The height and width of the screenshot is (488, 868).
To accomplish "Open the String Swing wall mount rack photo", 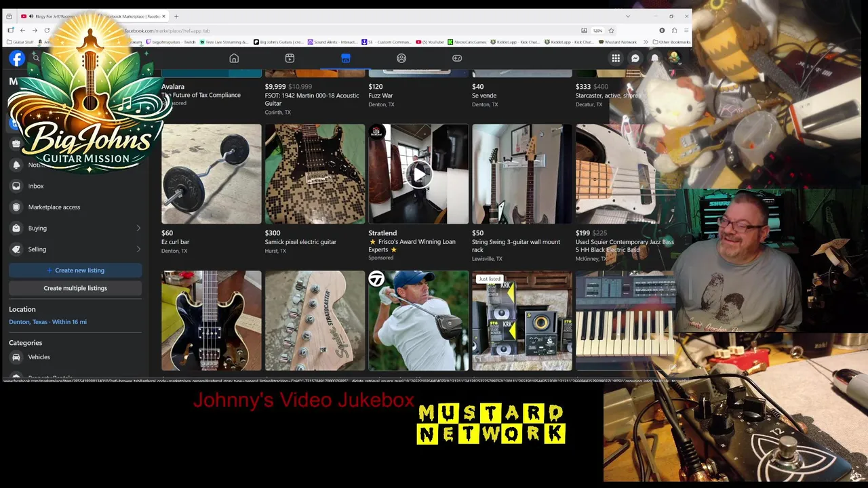I will [x=522, y=174].
